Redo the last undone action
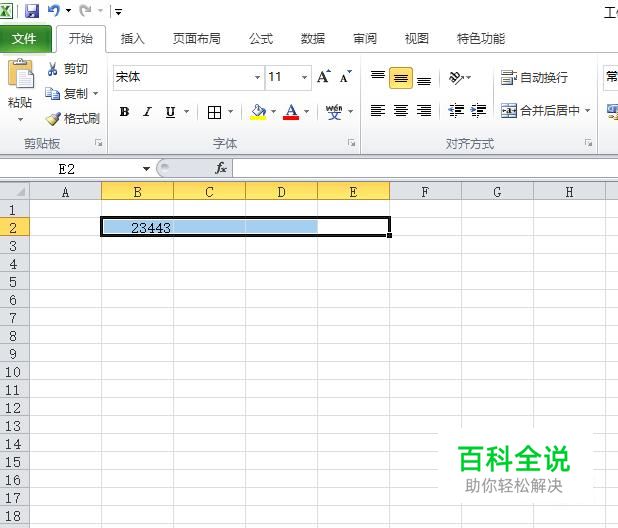 [x=85, y=11]
